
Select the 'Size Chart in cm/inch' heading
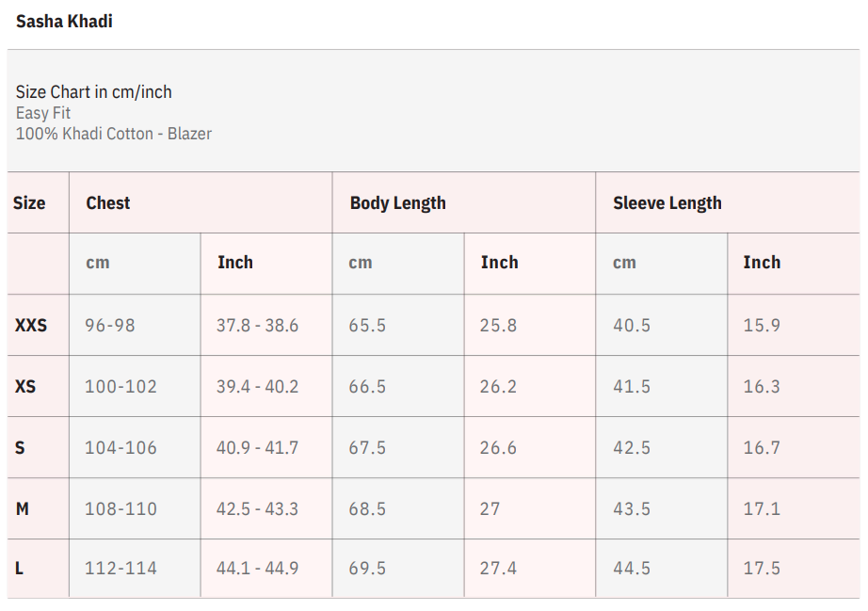(93, 92)
